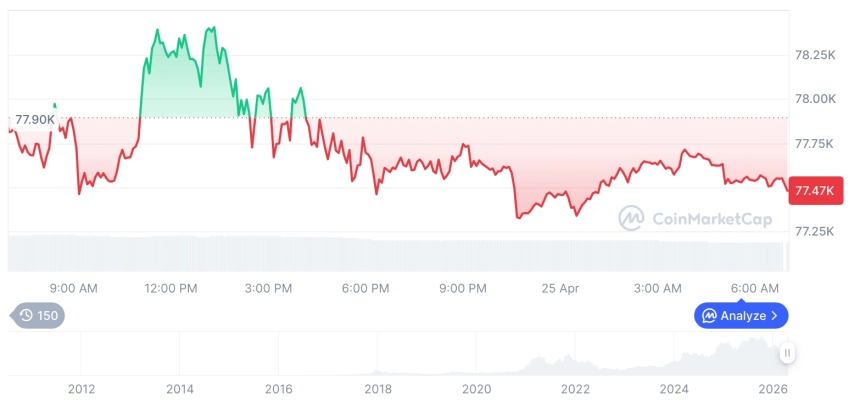
Task: Select 2022 on the mini timeline
Action: 575,389
